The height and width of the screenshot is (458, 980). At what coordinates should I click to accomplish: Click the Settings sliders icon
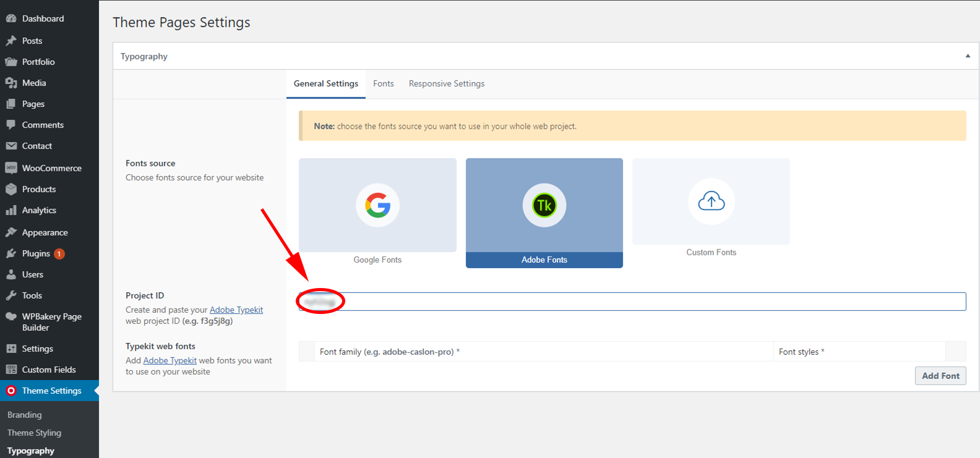pos(11,349)
